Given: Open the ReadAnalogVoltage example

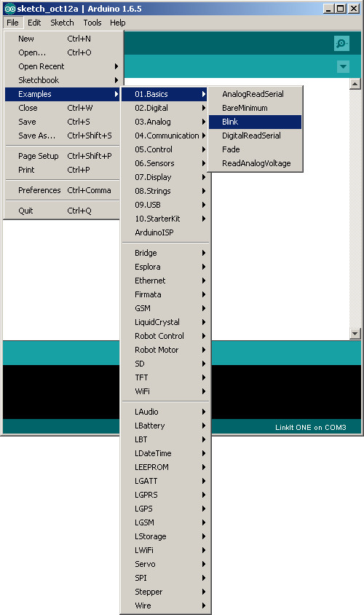Looking at the screenshot, I should pos(255,163).
